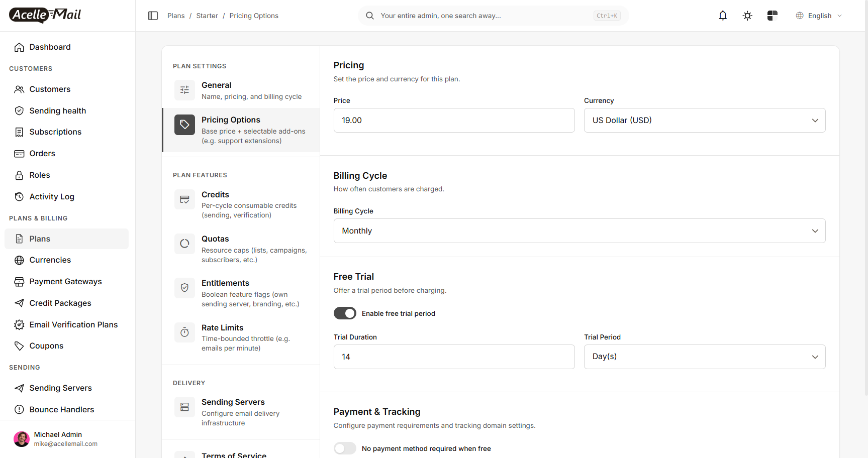Open Bounce Handlers in sidebar
Screen dimensions: 868x458
coord(67,410)
